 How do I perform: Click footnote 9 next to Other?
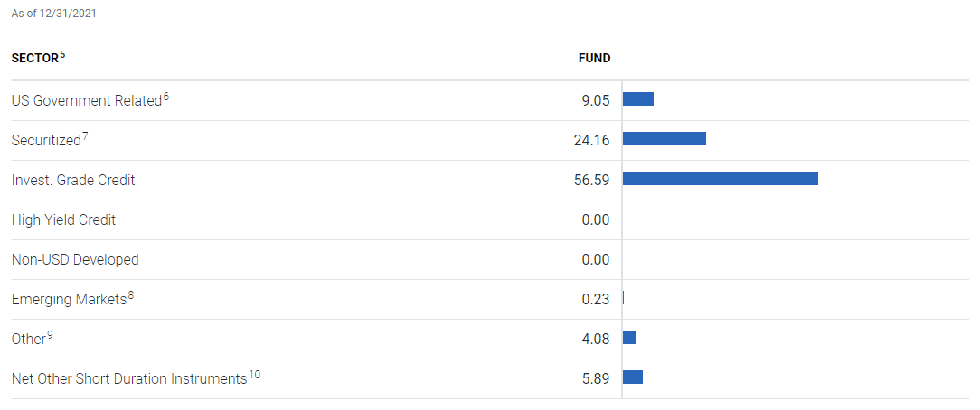point(51,335)
